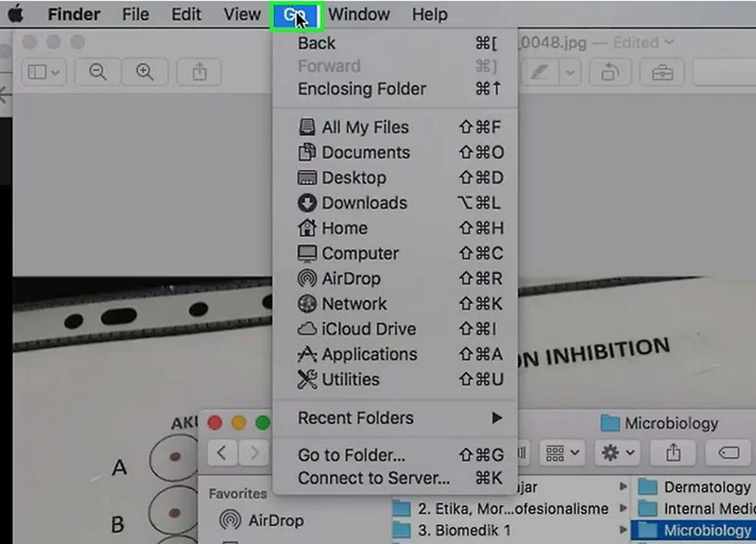Select AirDrop in Finder sidebar Favorites
The width and height of the screenshot is (756, 544).
click(262, 520)
